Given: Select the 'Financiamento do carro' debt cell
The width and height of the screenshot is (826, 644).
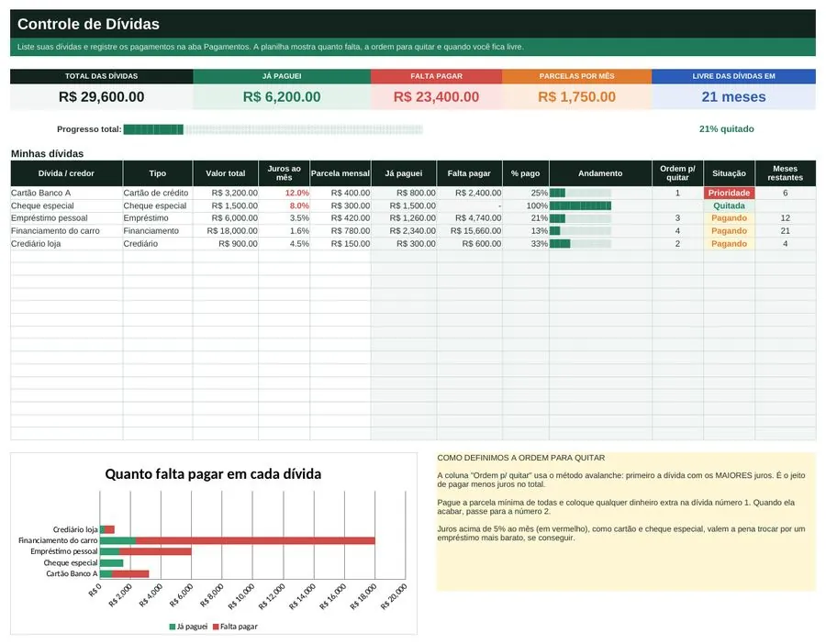Looking at the screenshot, I should click(66, 230).
